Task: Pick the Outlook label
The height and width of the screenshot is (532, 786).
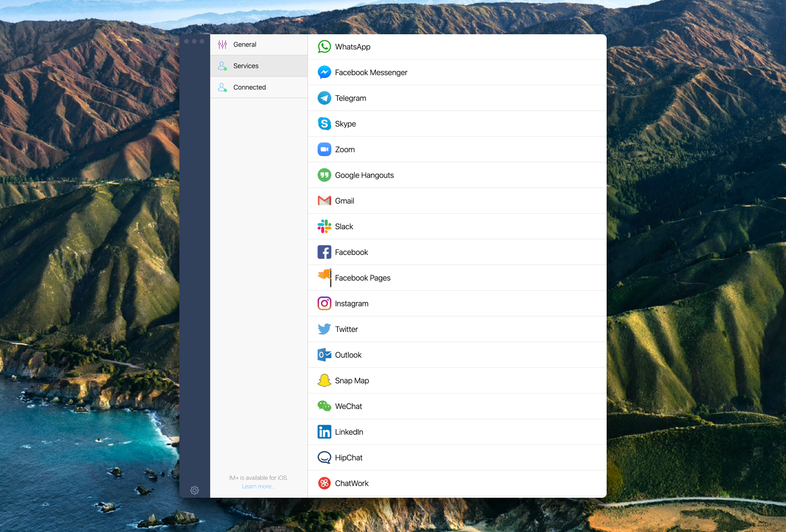Action: pyautogui.click(x=348, y=355)
